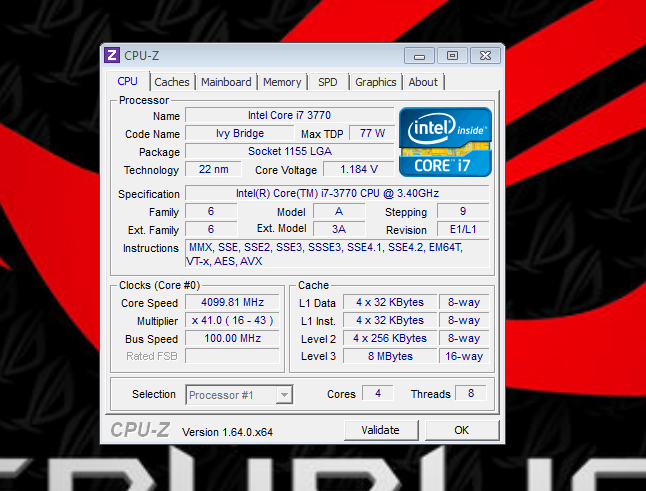Click the Instructions list text field
The width and height of the screenshot is (646, 491).
(x=337, y=254)
